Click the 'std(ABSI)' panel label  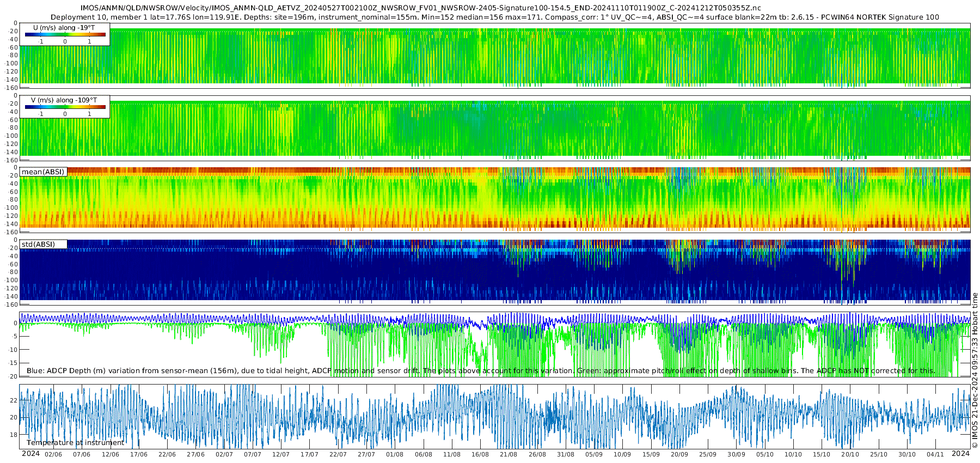(x=38, y=245)
